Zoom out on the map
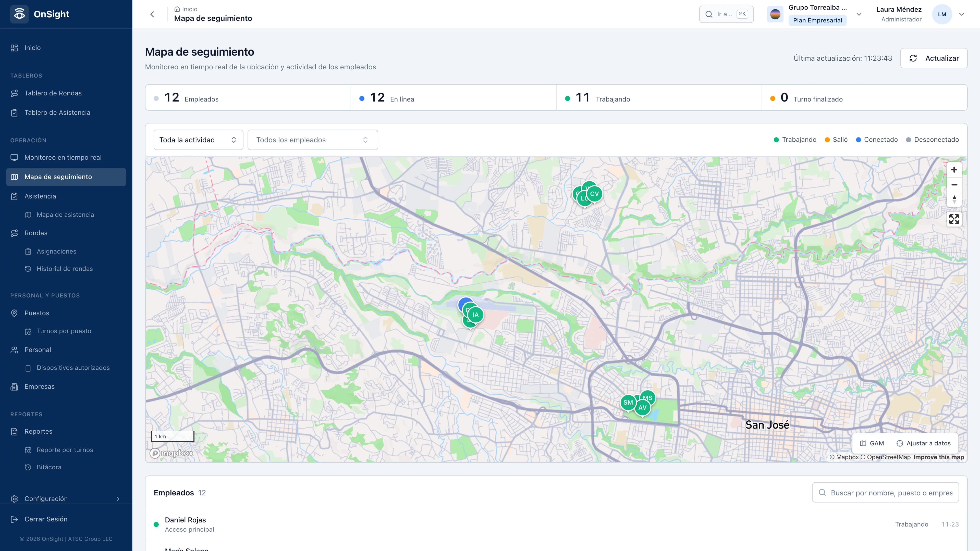The height and width of the screenshot is (551, 980). [x=954, y=184]
